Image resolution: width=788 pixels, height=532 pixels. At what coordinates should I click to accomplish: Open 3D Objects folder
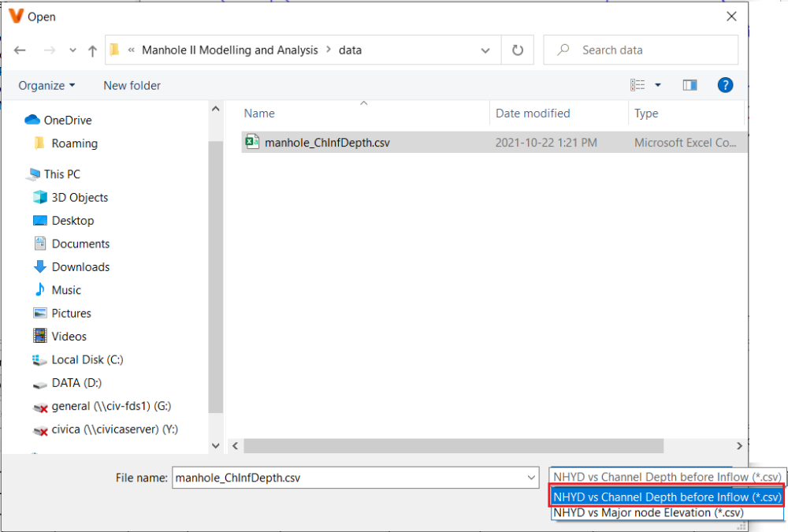tap(80, 197)
